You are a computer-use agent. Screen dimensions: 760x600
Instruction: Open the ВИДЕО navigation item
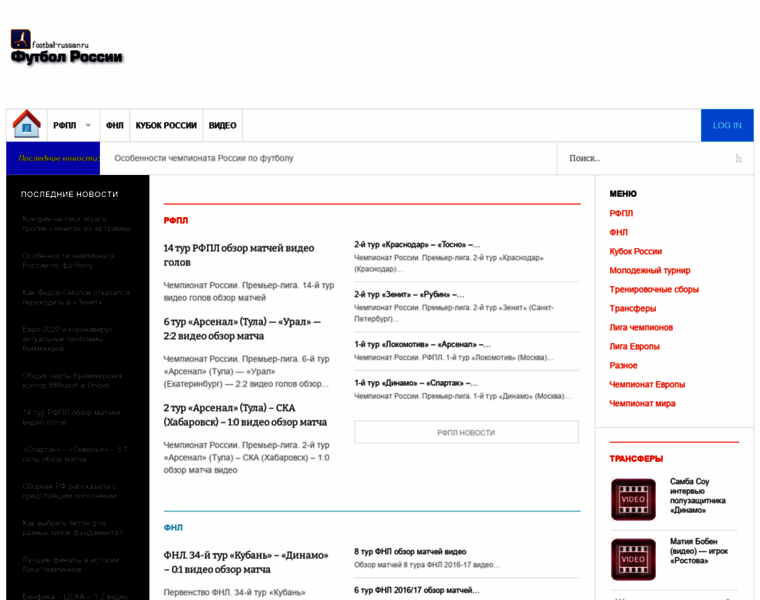(222, 126)
